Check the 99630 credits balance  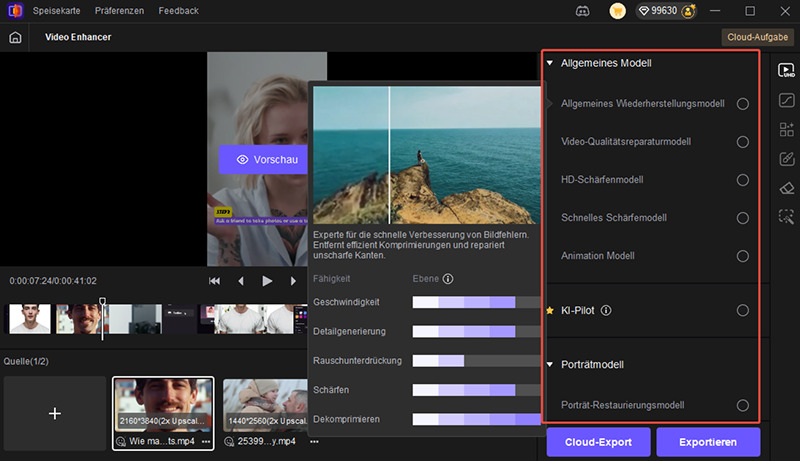click(658, 11)
